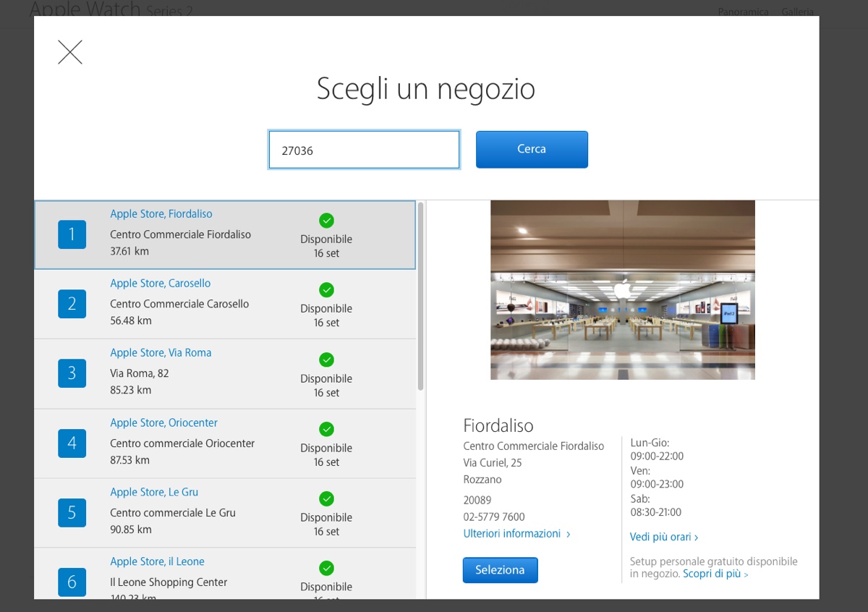The width and height of the screenshot is (868, 612).
Task: Open the Scopri di più link
Action: 715,574
